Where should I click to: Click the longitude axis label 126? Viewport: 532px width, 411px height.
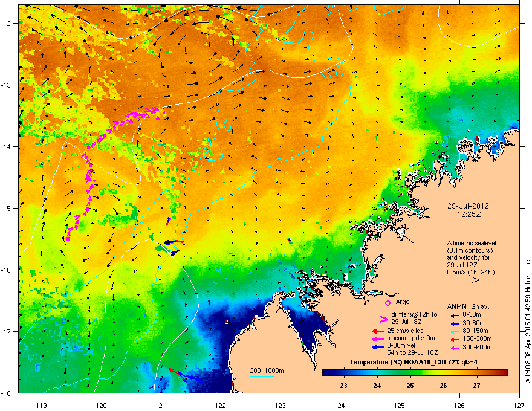459,406
